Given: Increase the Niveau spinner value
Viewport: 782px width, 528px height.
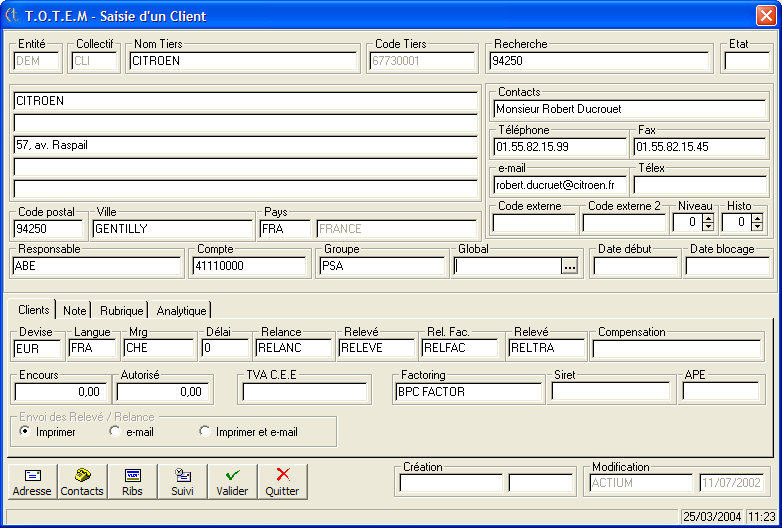Looking at the screenshot, I should [708, 218].
